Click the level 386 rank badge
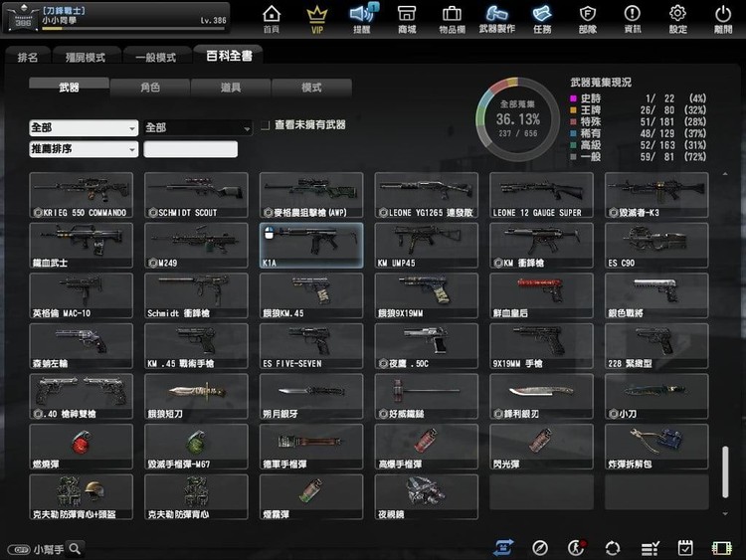The width and height of the screenshot is (746, 560). click(x=23, y=18)
